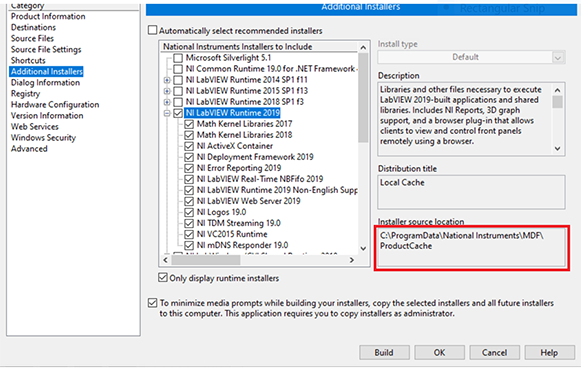Toggle Only display runtime installers

pyautogui.click(x=163, y=277)
